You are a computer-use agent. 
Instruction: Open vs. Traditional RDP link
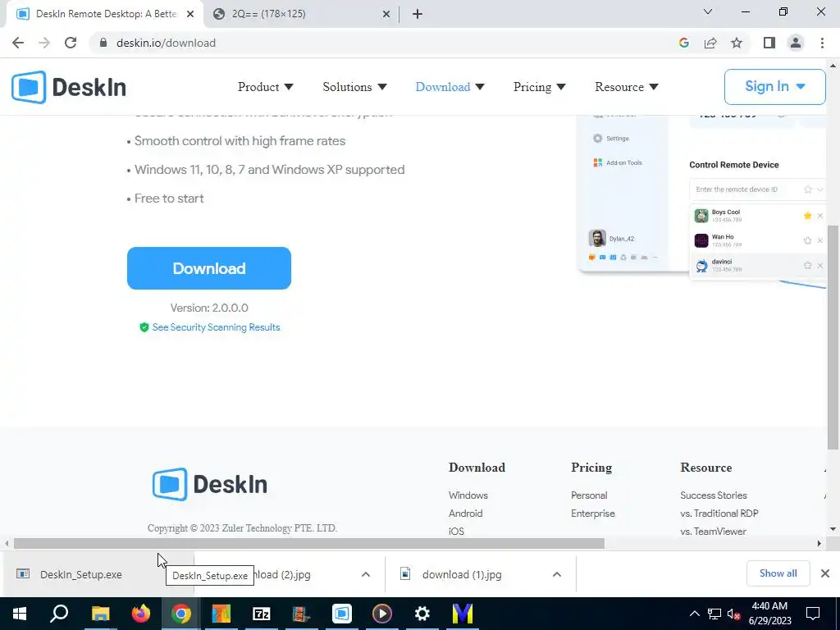pyautogui.click(x=719, y=514)
